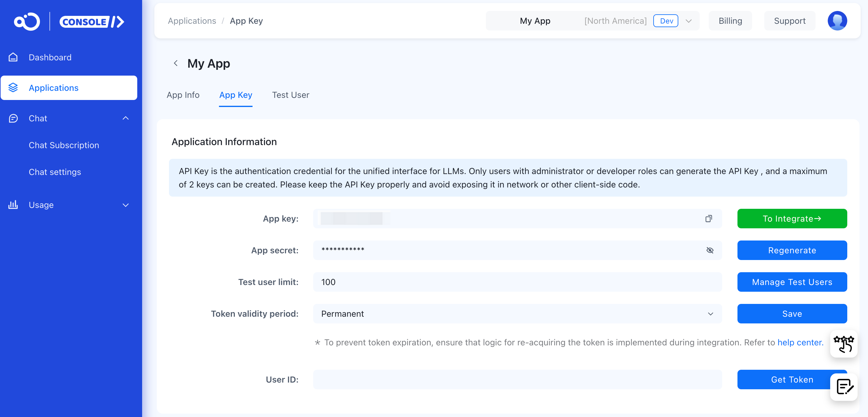868x417 pixels.
Task: Expand the Usage sidebar section
Action: [x=125, y=205]
